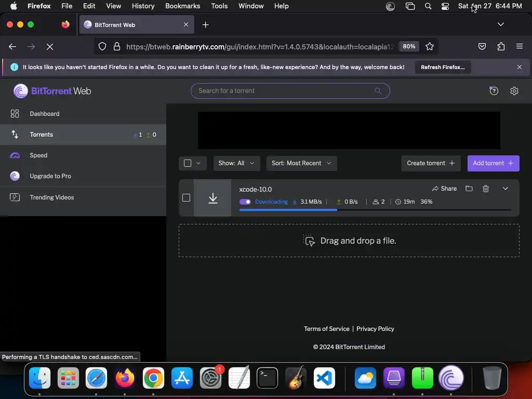Open a new tab with plus button
This screenshot has height=399, width=532.
click(x=205, y=25)
